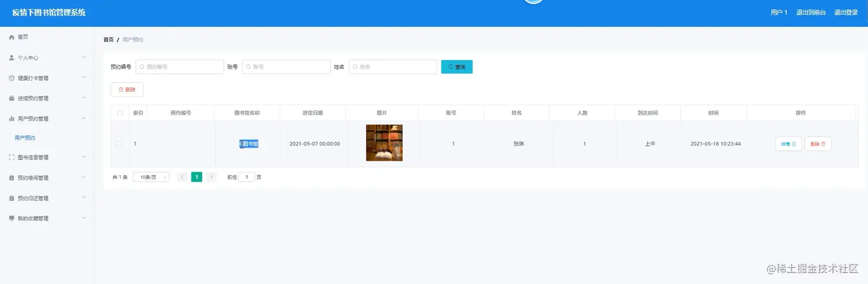
Task: Click the 详情 button in 张琳's row
Action: pos(788,144)
